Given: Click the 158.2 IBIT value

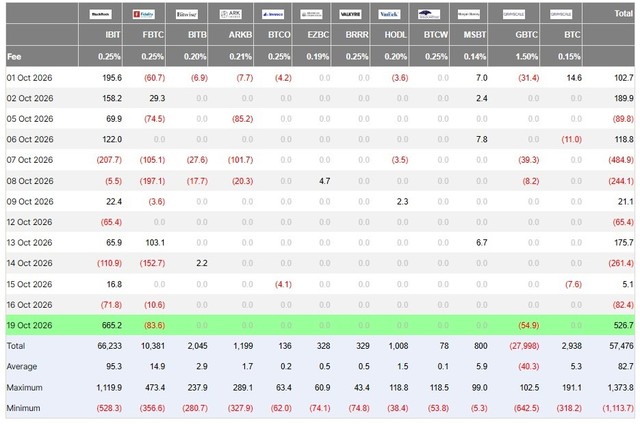Looking at the screenshot, I should pos(112,98).
